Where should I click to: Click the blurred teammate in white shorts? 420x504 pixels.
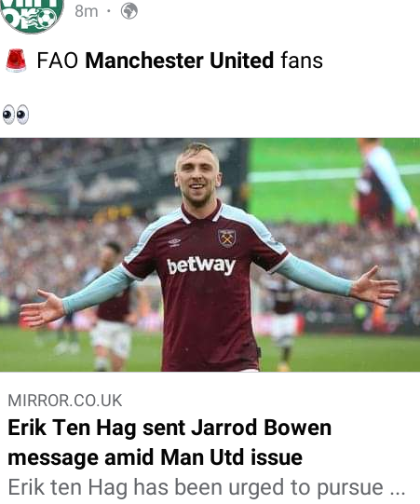[111, 306]
